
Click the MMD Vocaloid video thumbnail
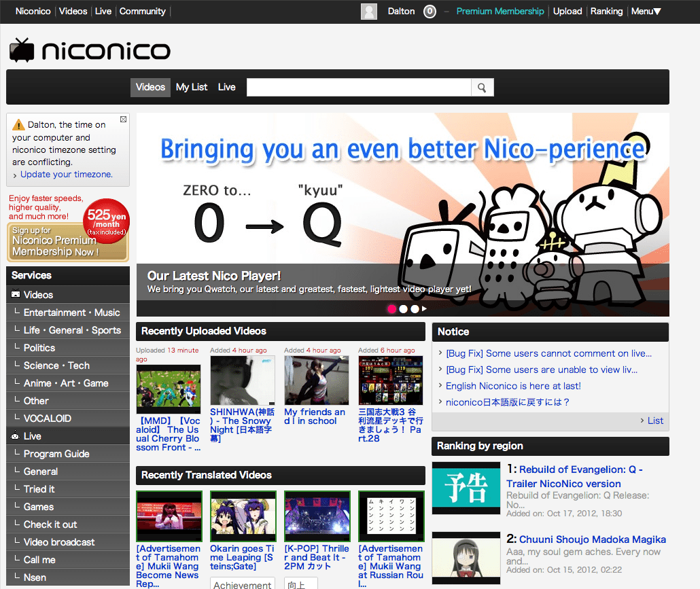pos(169,389)
